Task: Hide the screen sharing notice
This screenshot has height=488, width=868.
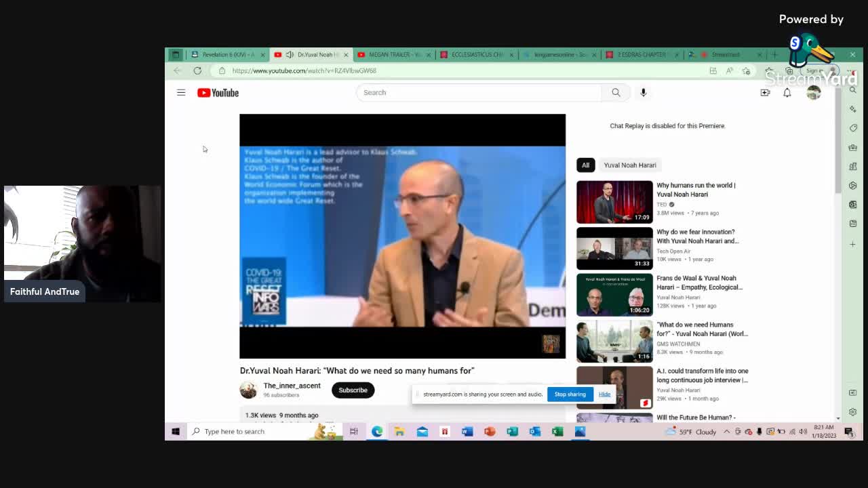Action: (x=604, y=394)
